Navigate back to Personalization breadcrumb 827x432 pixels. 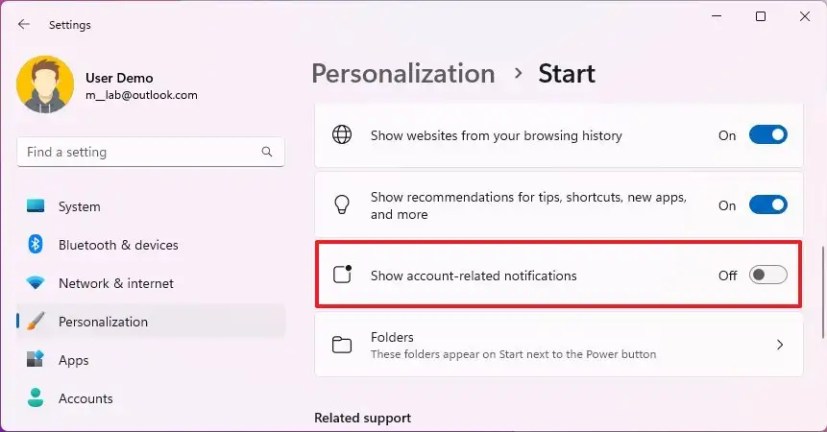coord(403,74)
